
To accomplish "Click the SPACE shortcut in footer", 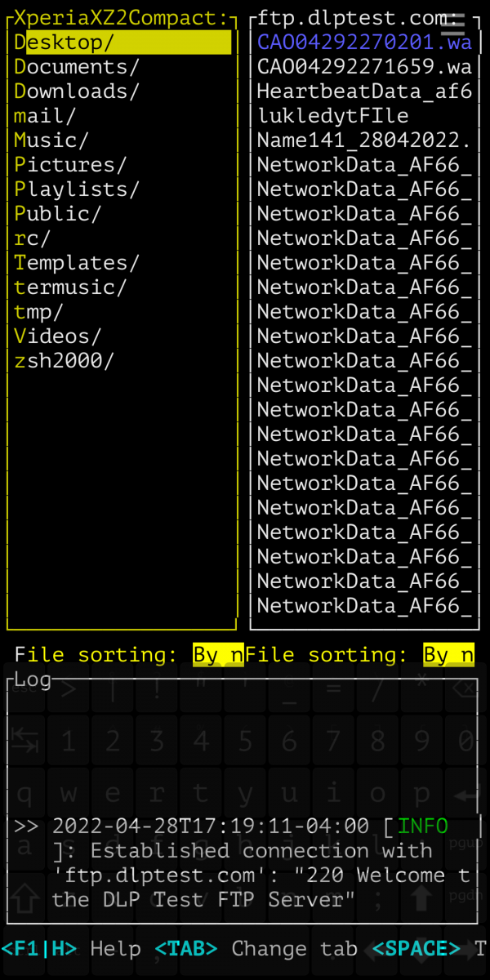I will pyautogui.click(x=416, y=948).
